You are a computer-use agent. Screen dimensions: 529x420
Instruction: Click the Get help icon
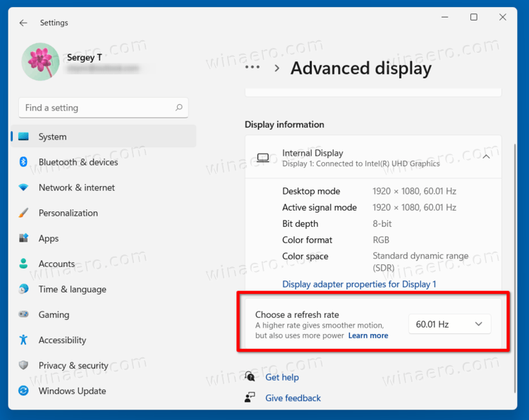tap(250, 376)
